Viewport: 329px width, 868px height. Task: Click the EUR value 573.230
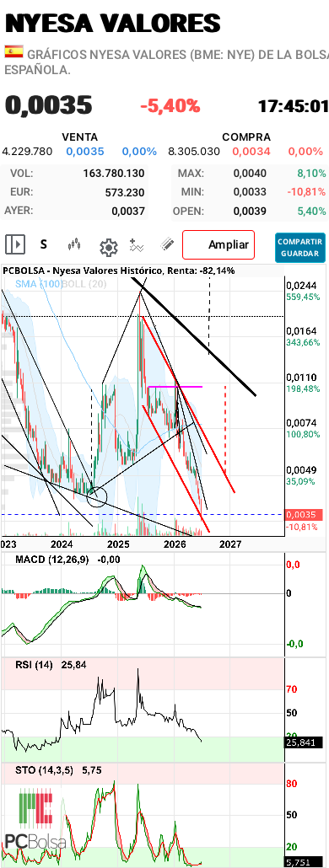125,192
